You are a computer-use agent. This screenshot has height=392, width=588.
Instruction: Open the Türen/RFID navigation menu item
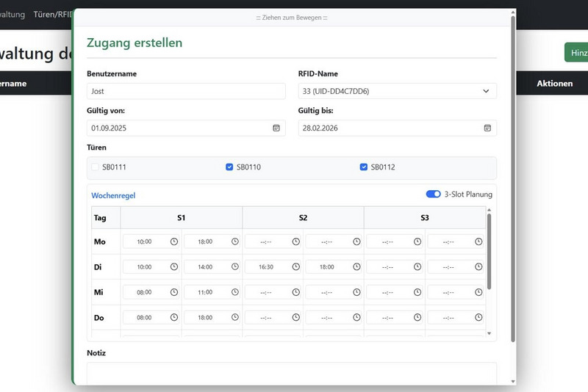click(53, 14)
